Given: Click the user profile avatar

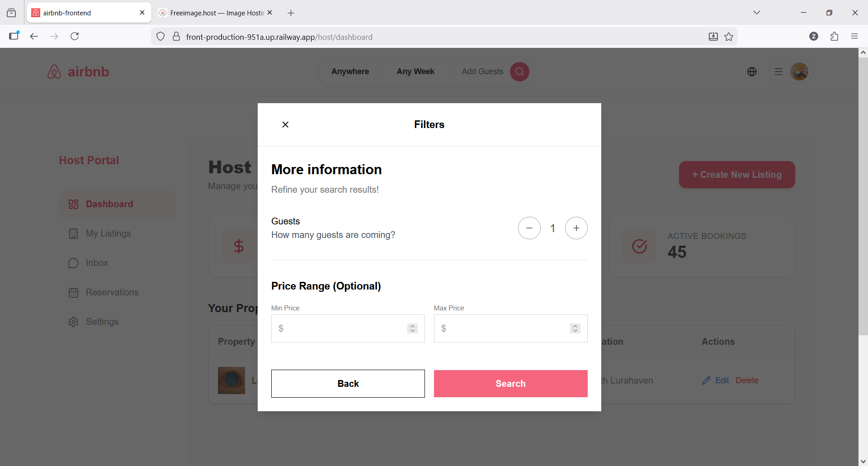Looking at the screenshot, I should coord(799,71).
